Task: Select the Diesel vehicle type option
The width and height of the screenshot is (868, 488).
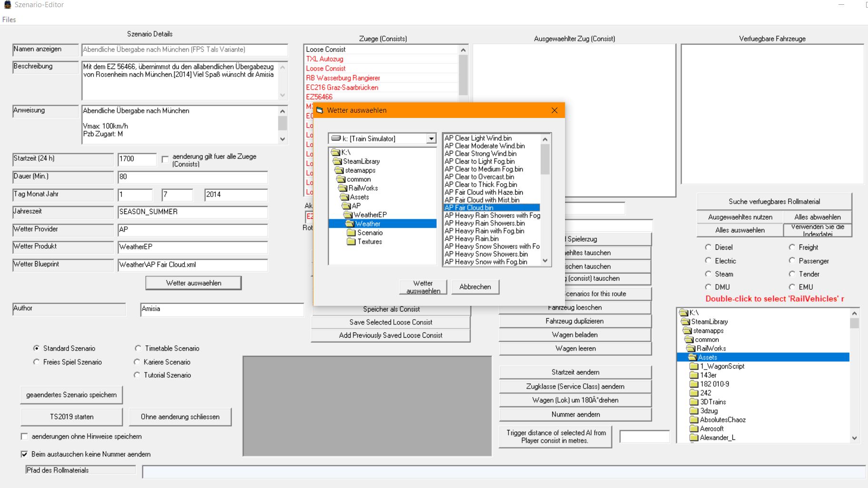Action: click(x=708, y=247)
